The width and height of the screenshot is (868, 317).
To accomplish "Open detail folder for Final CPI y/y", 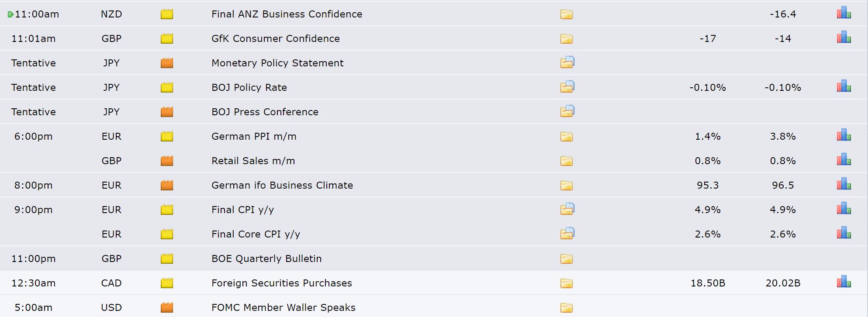I will point(567,209).
